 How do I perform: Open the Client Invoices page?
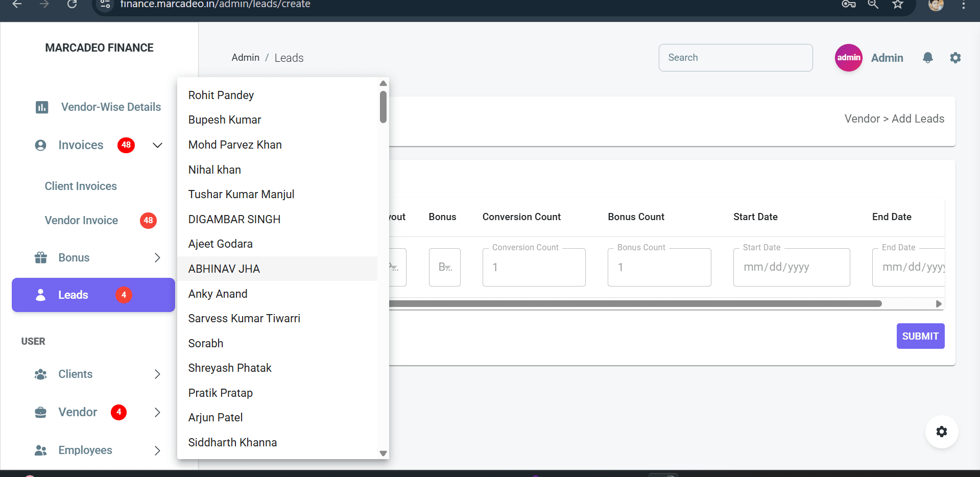point(80,186)
